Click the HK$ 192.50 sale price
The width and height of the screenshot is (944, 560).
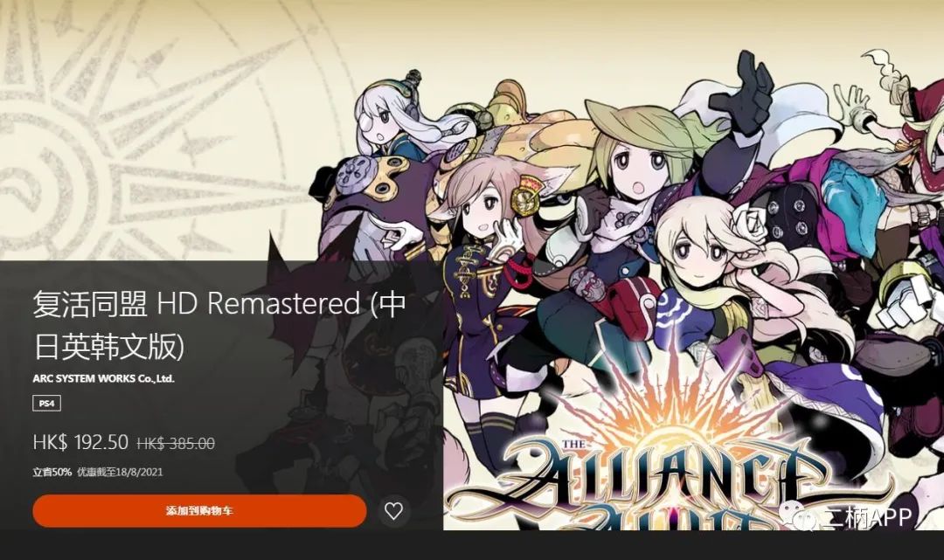(80, 443)
